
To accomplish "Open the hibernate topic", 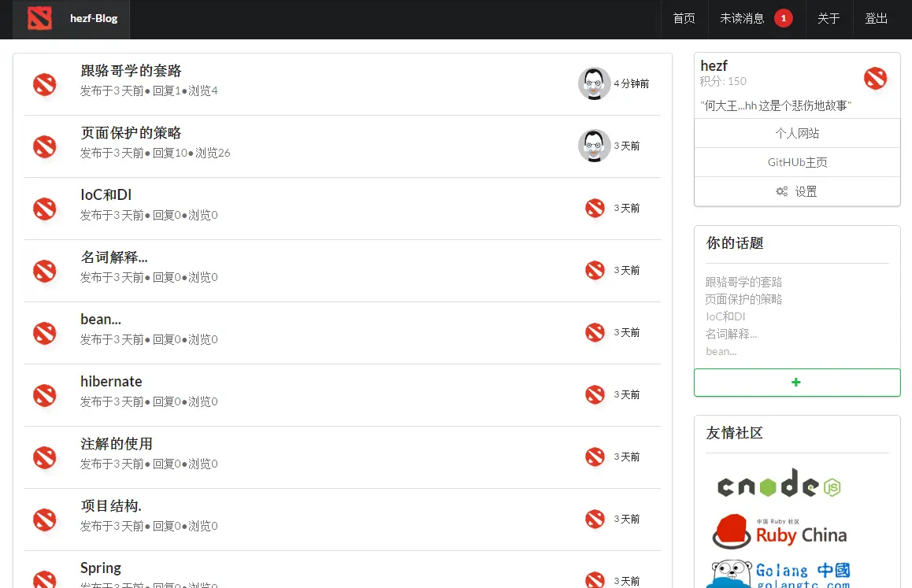I will click(111, 382).
